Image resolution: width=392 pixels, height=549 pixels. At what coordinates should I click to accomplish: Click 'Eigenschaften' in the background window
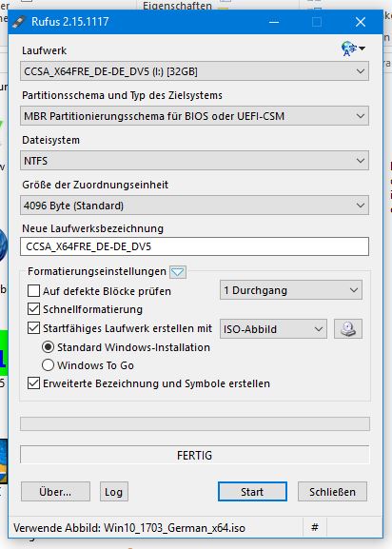(177, 6)
